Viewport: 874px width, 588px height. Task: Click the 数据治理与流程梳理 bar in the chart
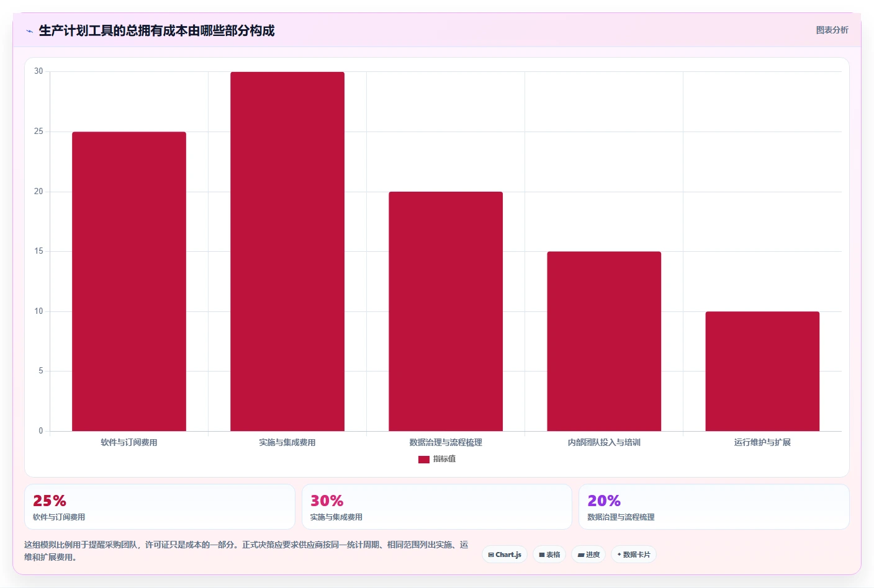pos(446,311)
